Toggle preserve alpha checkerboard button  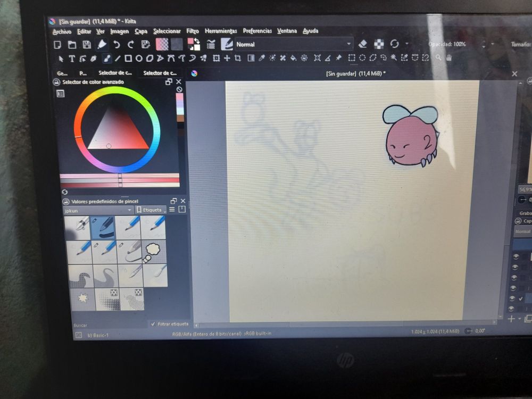click(x=379, y=44)
